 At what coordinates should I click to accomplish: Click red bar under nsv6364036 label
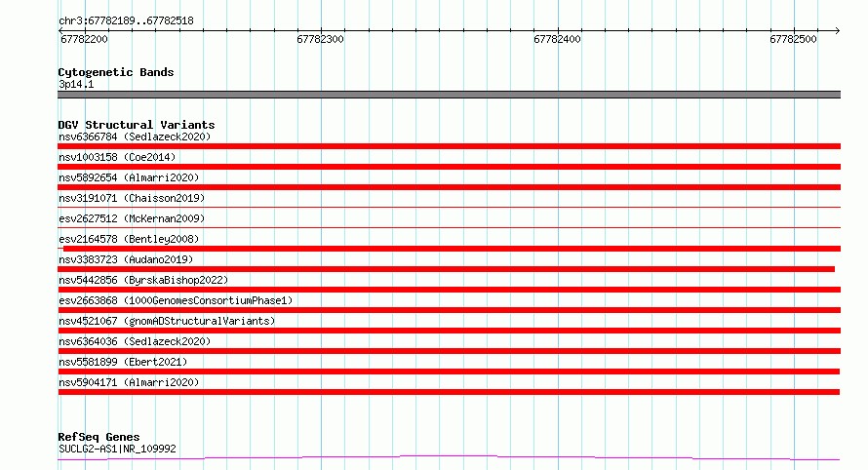click(x=449, y=351)
